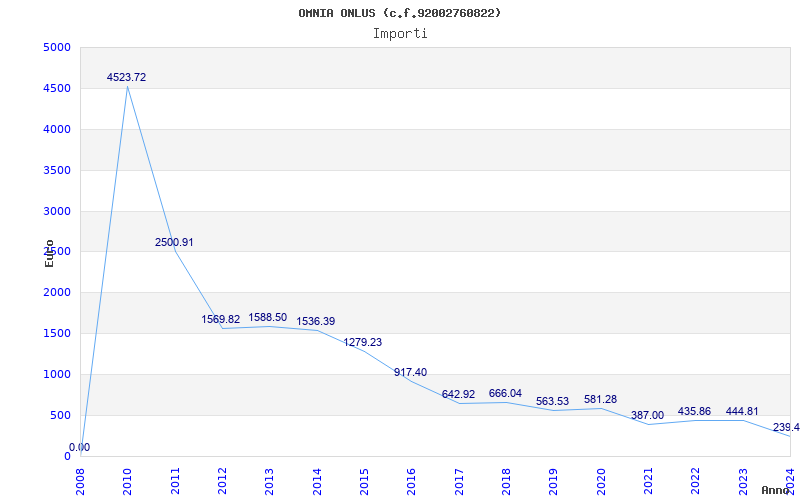Select the 2020 x-axis year label

pyautogui.click(x=601, y=482)
